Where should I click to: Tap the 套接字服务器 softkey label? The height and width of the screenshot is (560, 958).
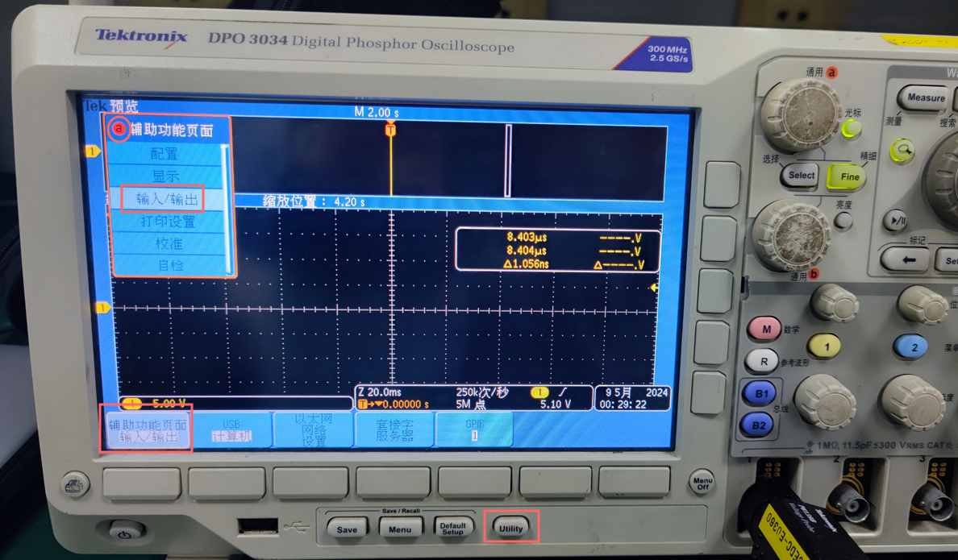[x=394, y=430]
